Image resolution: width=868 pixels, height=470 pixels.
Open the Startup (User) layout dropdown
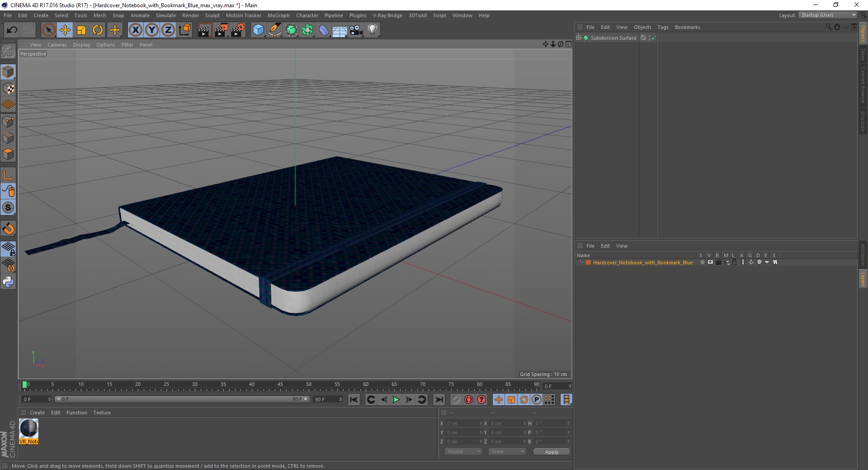point(828,15)
